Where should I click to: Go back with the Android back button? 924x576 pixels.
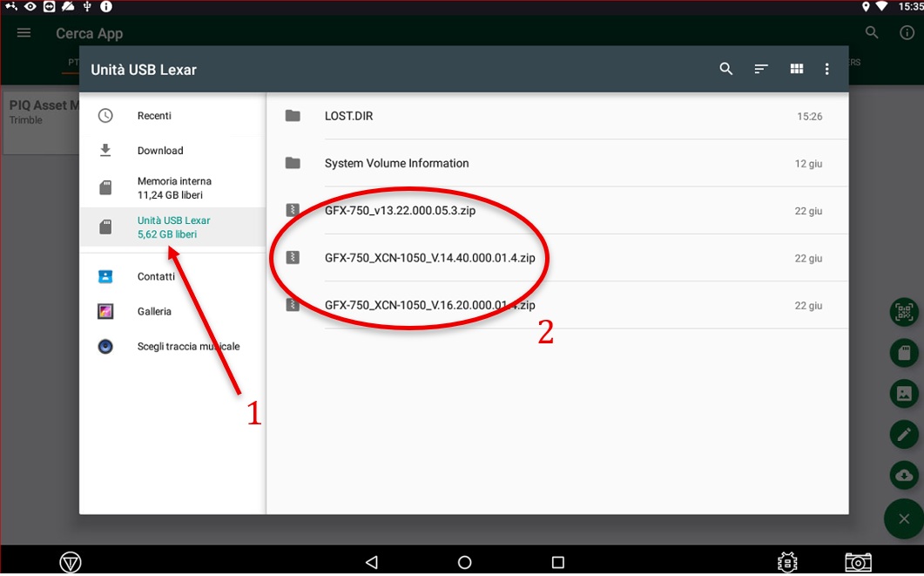[x=371, y=562]
